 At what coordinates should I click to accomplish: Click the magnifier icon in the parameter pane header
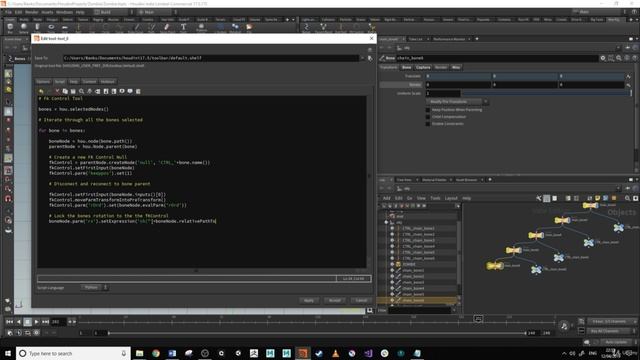(x=619, y=58)
